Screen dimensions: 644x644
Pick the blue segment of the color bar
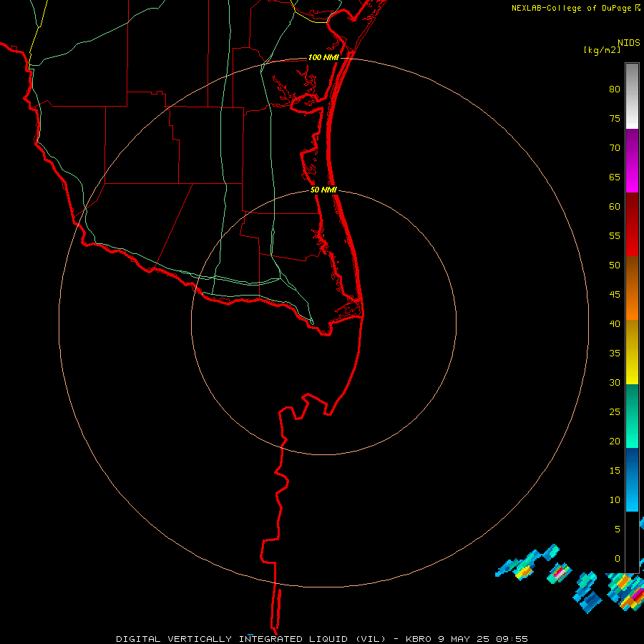tap(632, 479)
